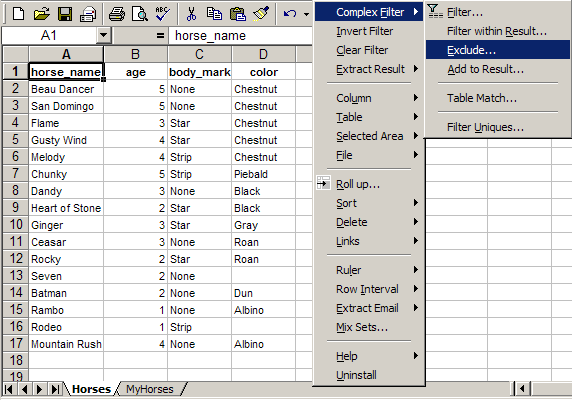This screenshot has height=400, width=572.
Task: Choose Table Match... option
Action: pyautogui.click(x=498, y=98)
